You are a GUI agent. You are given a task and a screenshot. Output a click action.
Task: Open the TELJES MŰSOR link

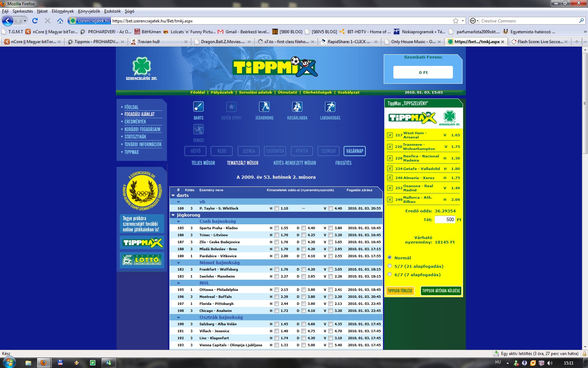tap(203, 163)
